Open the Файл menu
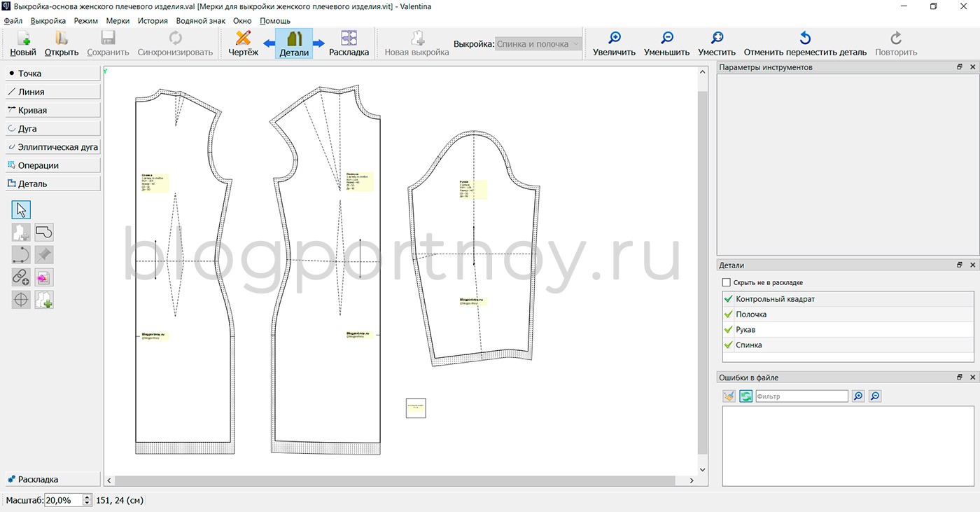 (13, 21)
